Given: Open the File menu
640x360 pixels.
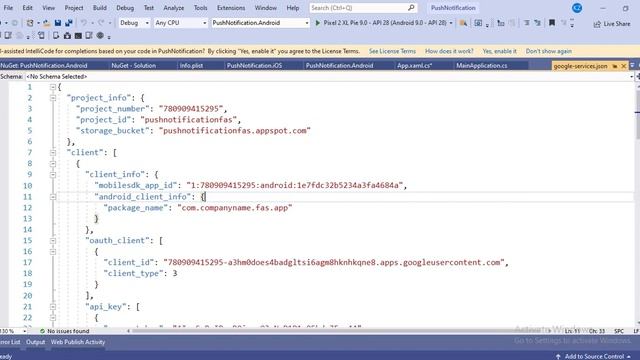Looking at the screenshot, I should pyautogui.click(x=8, y=8).
